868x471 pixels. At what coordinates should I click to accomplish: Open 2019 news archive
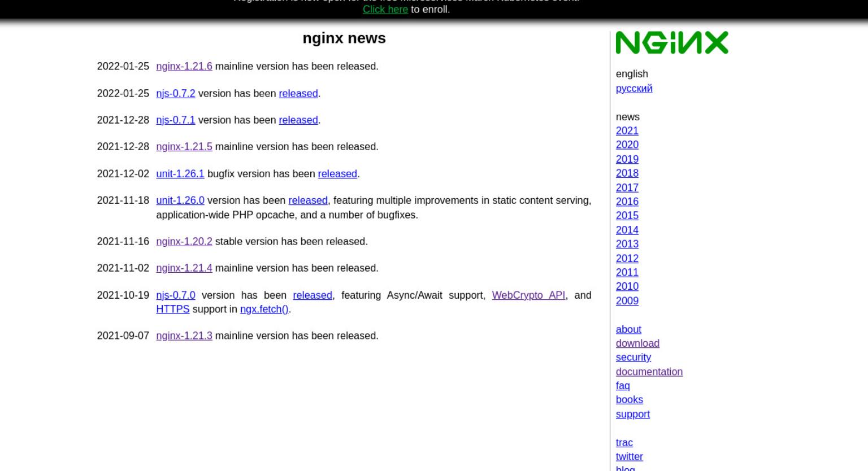(627, 159)
